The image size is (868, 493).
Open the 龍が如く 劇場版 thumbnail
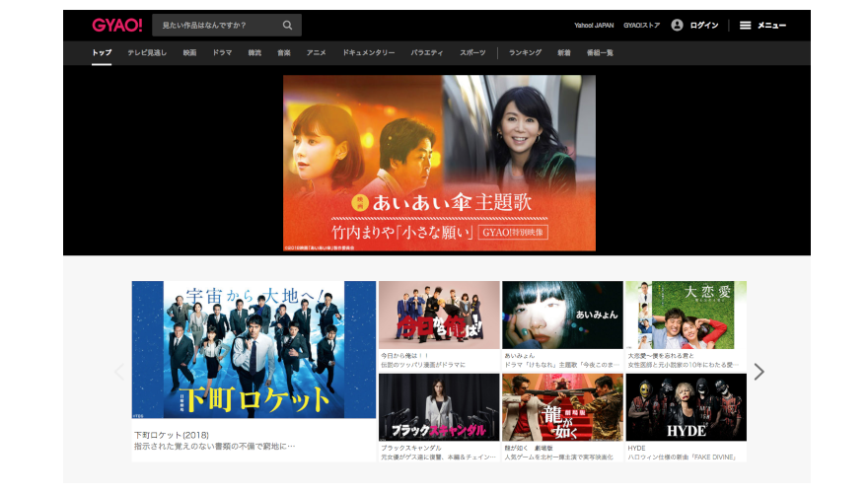click(x=562, y=407)
